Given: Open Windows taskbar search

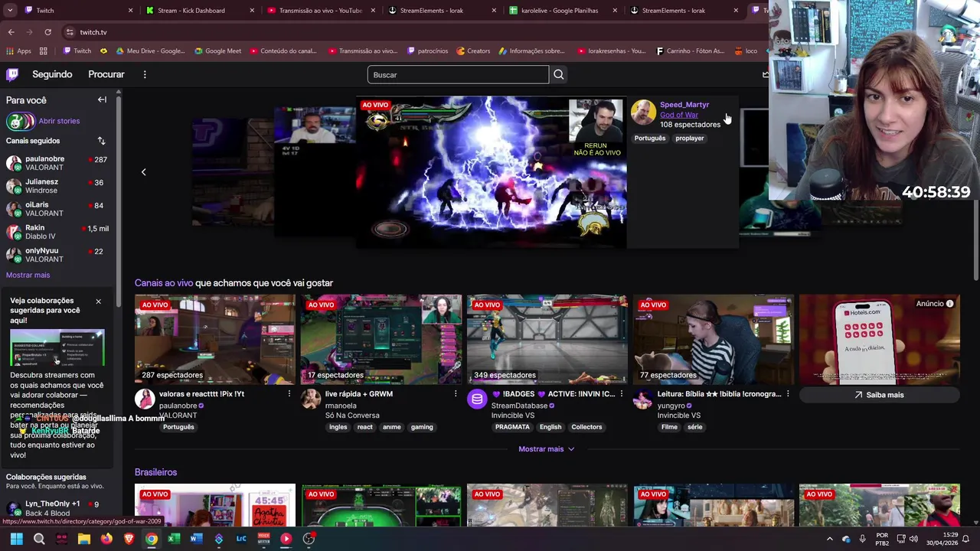Looking at the screenshot, I should [39, 539].
